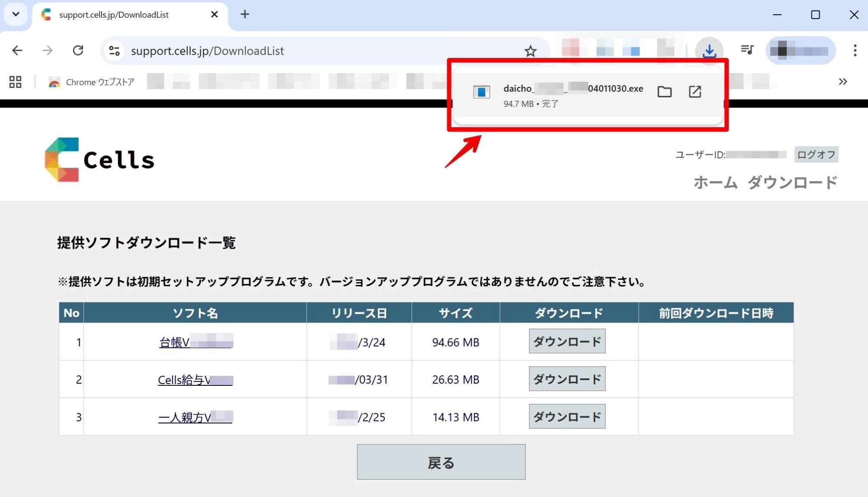Open the apps grid in bookmarks bar

click(15, 82)
